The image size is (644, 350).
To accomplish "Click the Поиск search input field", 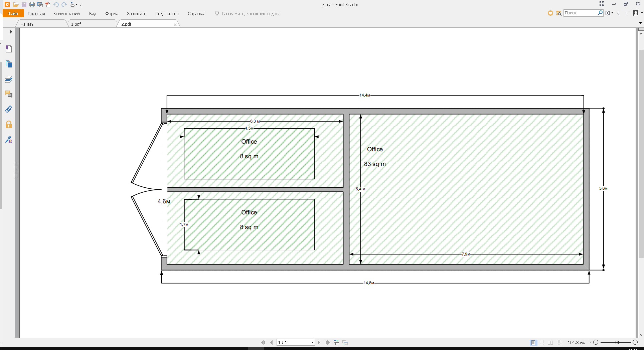I will [x=580, y=13].
